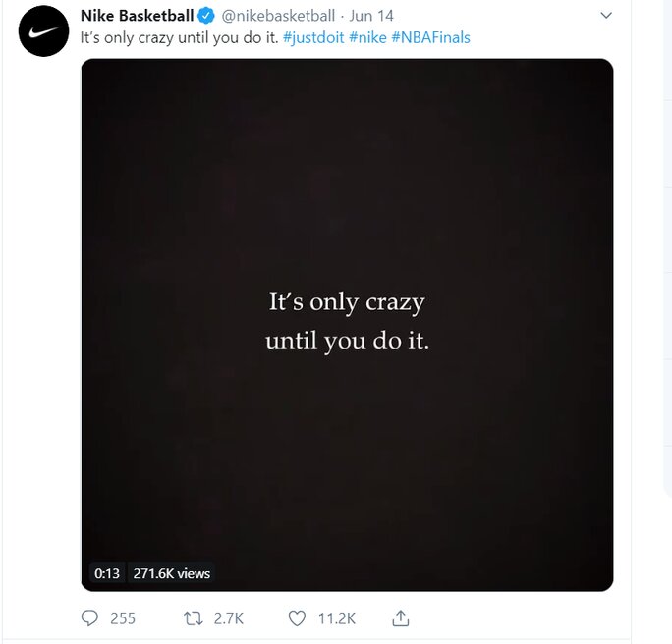The height and width of the screenshot is (644, 672).
Task: Play the video in the tweet
Action: pos(347,324)
